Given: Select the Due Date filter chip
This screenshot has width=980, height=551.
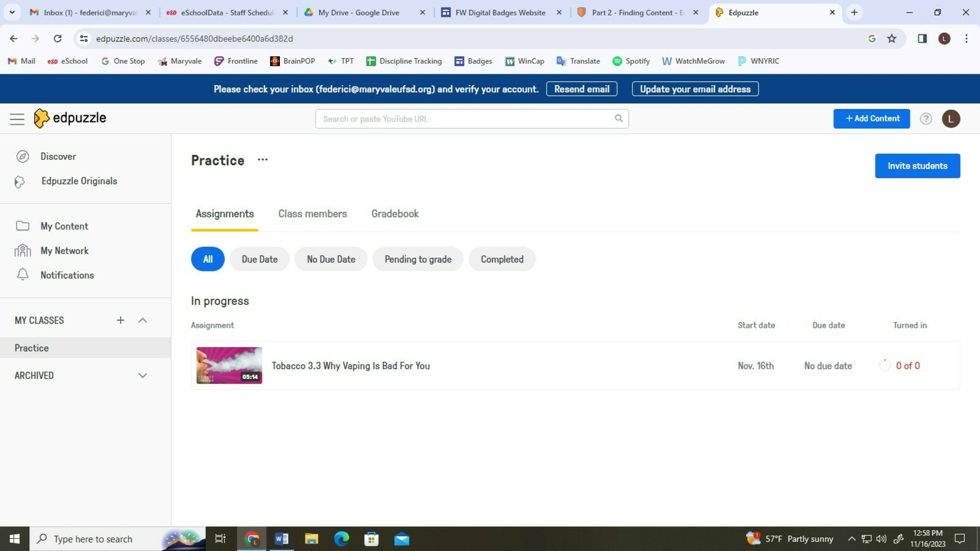Looking at the screenshot, I should tap(259, 259).
